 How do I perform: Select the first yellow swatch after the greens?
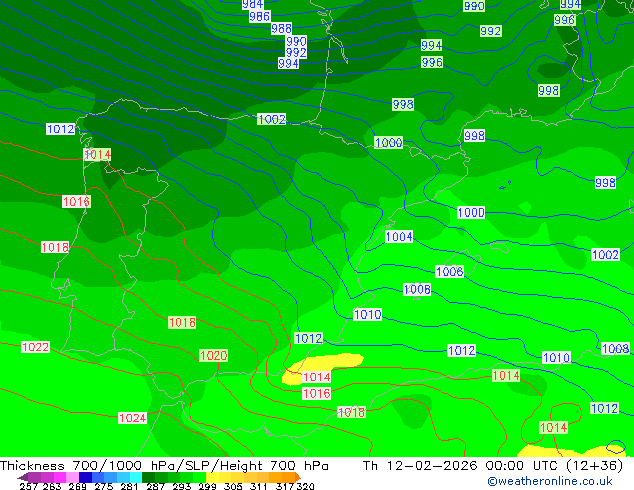pyautogui.click(x=212, y=477)
